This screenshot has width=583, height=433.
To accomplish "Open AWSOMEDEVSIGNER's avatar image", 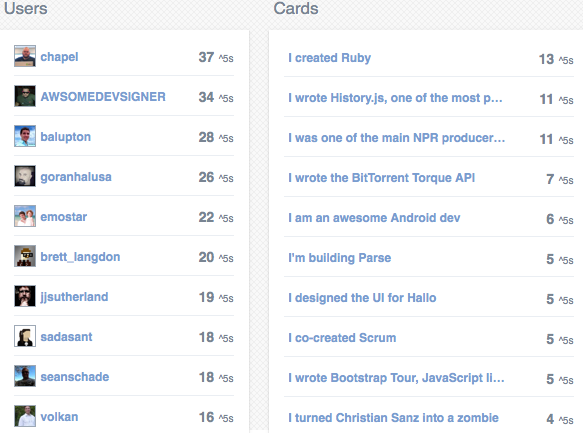I will (x=25, y=96).
